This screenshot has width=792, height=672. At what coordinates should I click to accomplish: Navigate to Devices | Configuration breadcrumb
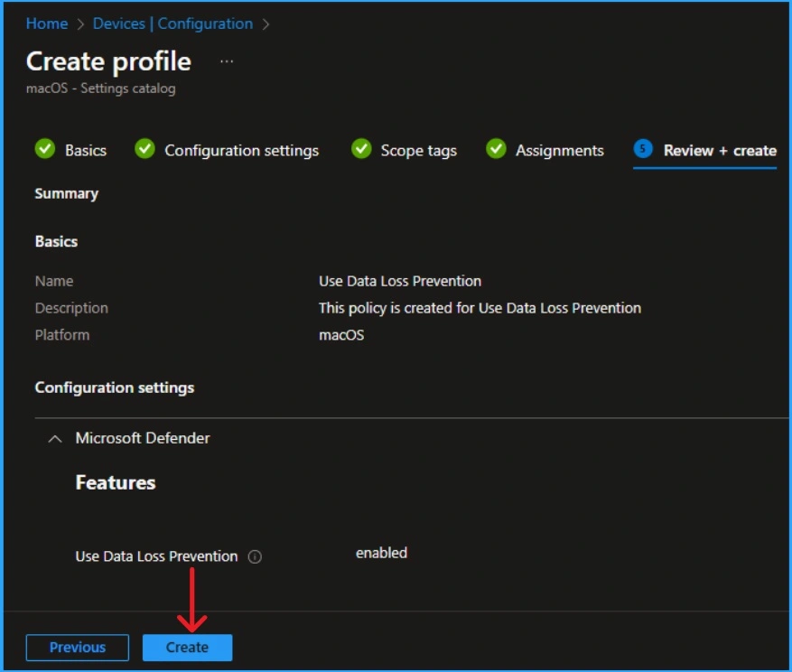point(172,23)
